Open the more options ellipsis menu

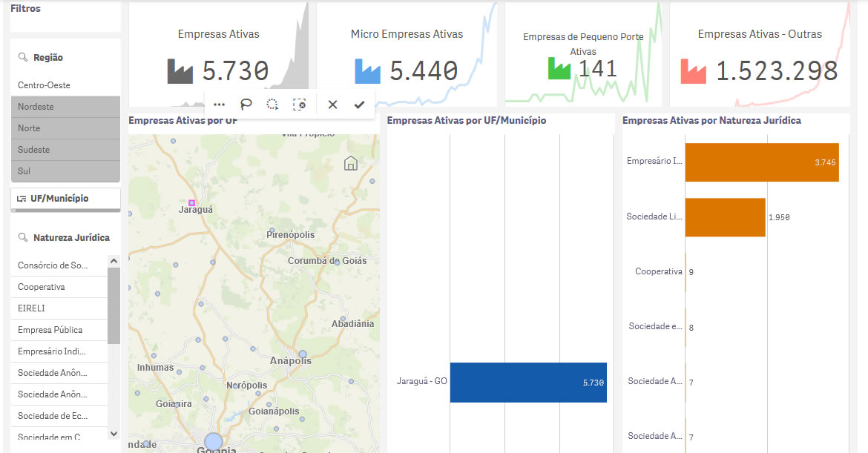click(x=219, y=105)
